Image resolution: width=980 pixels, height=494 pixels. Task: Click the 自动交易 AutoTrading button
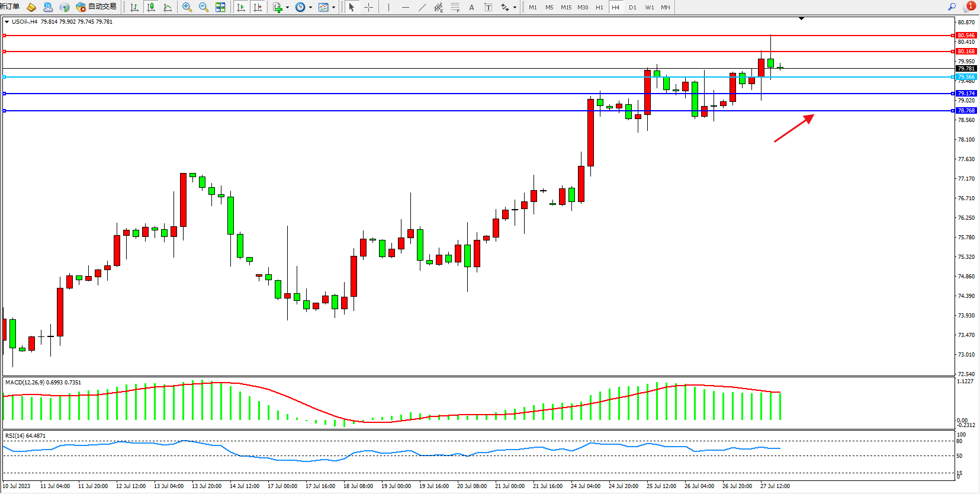pos(97,7)
